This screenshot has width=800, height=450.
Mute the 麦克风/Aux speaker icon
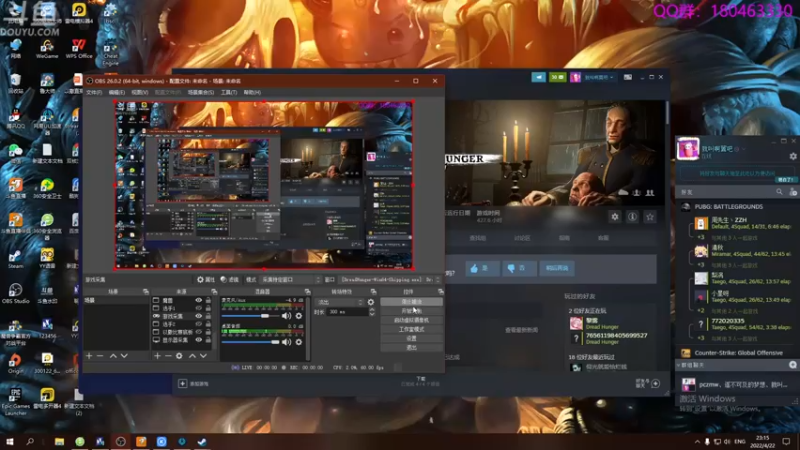[286, 316]
